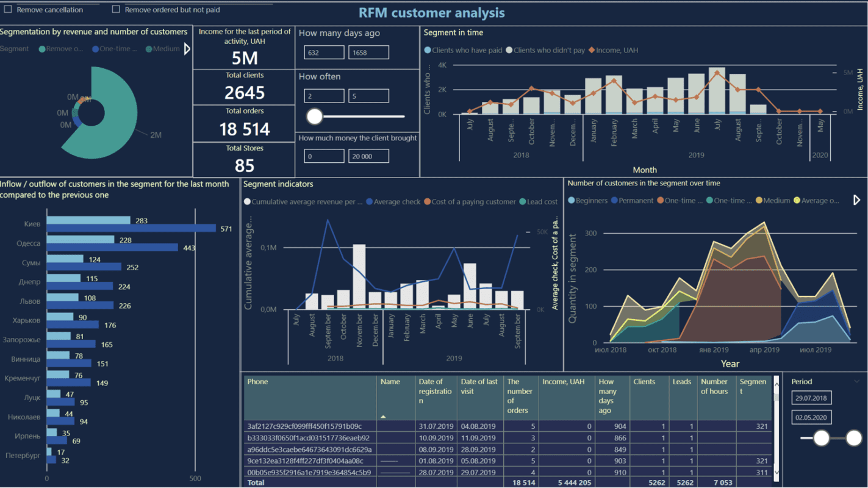
Task: Select first table row phone hash
Action: (304, 426)
